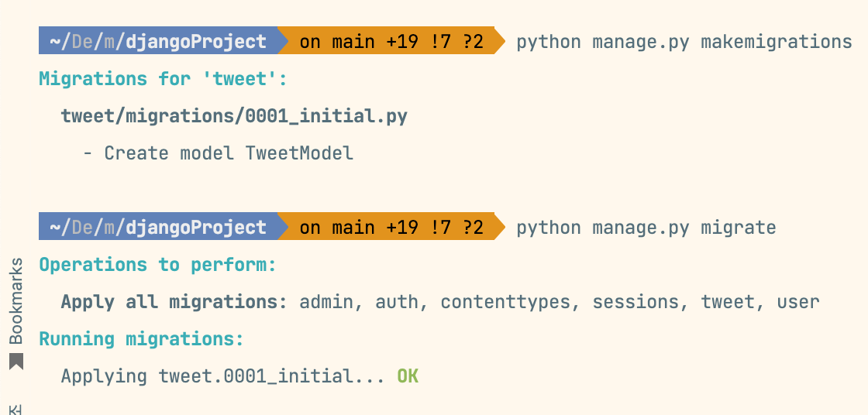
Task: Click second prompt's orange 'on main' git segment
Action: click(x=391, y=227)
